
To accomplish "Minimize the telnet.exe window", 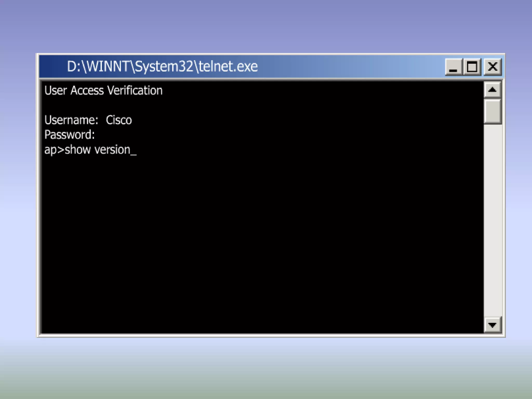I will [453, 67].
